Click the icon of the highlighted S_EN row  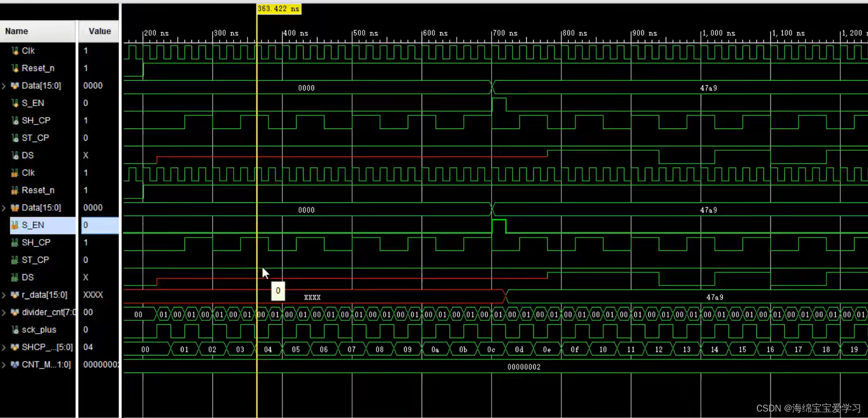[x=15, y=225]
